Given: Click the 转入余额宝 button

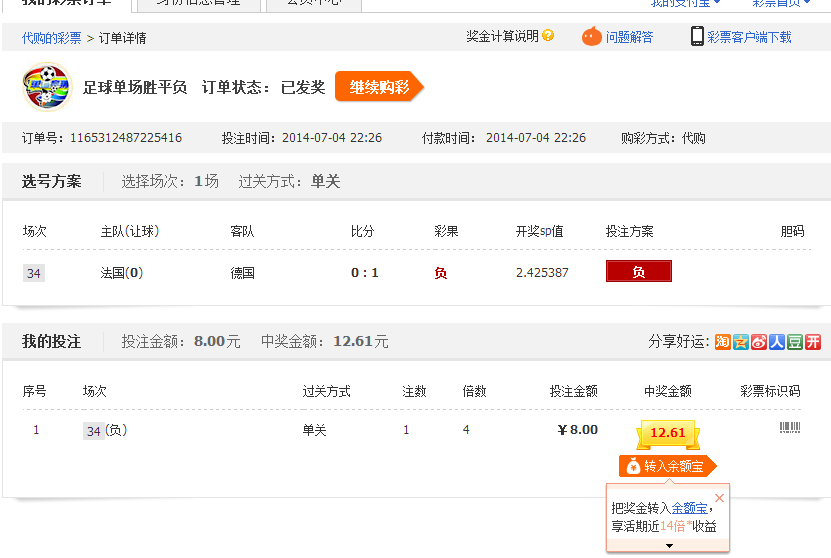Looking at the screenshot, I should pyautogui.click(x=667, y=466).
